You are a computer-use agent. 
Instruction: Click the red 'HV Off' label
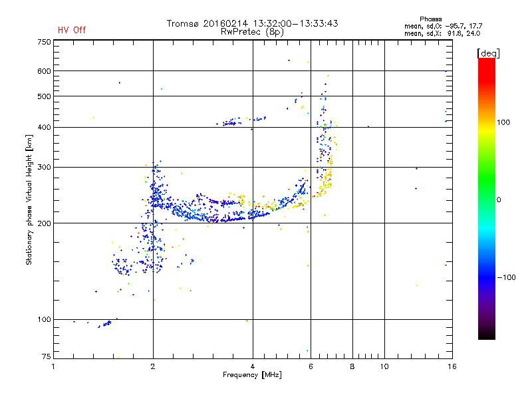[x=72, y=30]
